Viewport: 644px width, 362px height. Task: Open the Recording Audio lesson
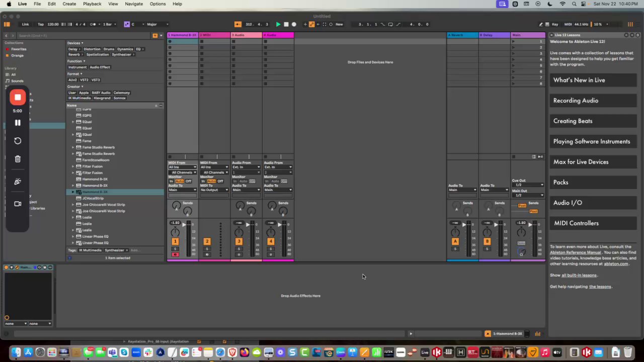(x=593, y=101)
